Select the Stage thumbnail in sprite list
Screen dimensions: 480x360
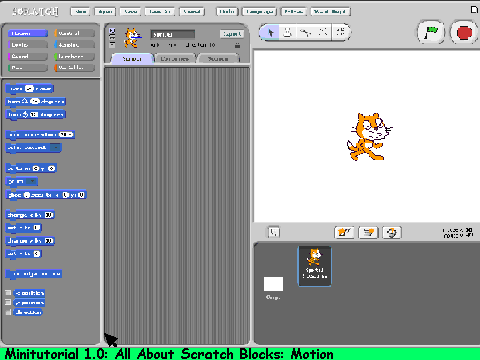273,288
